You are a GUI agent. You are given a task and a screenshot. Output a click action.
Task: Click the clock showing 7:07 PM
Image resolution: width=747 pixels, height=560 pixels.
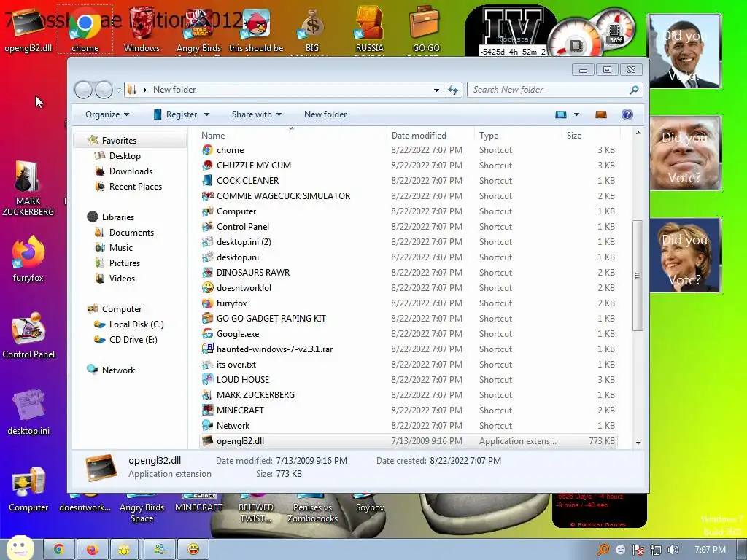[710, 550]
